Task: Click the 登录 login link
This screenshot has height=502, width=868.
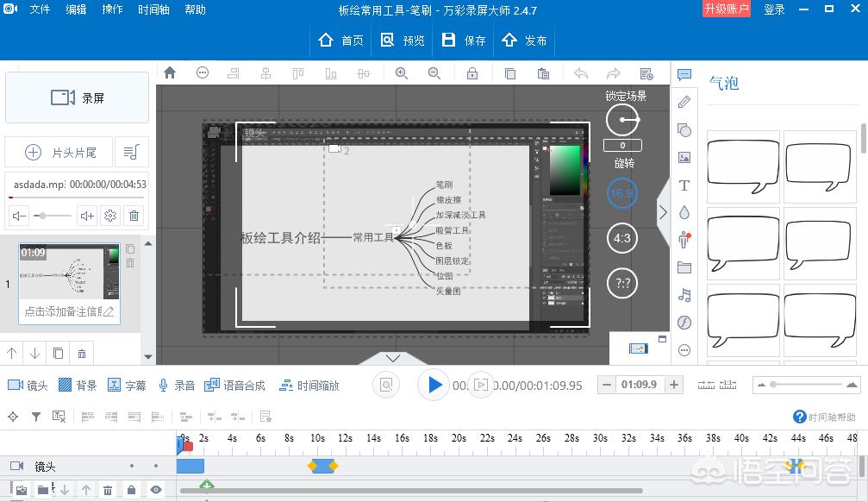Action: click(774, 9)
